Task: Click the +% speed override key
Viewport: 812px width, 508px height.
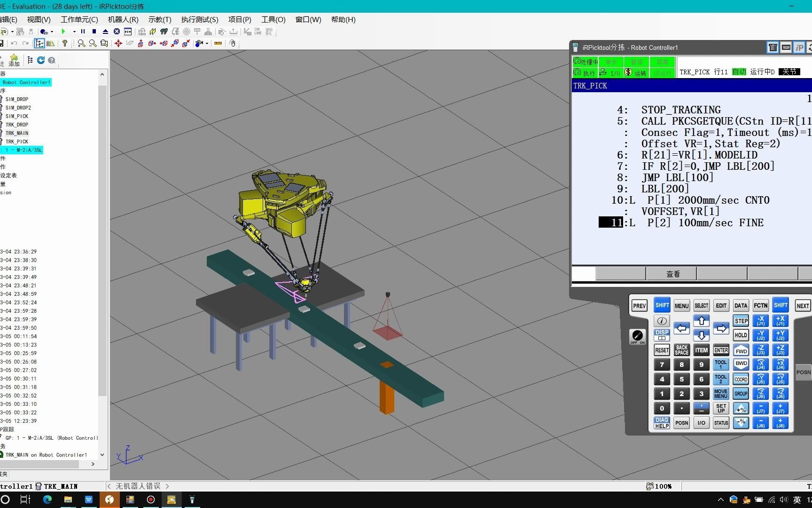Action: 741,408
